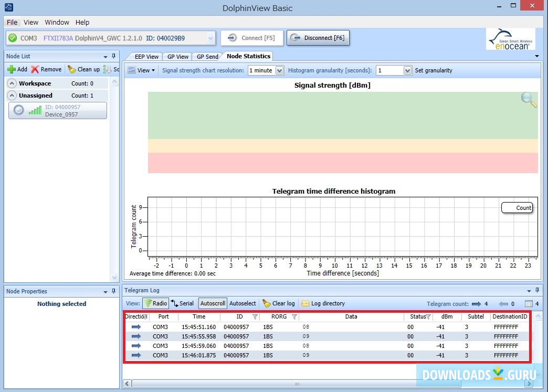The height and width of the screenshot is (392, 548).
Task: Click the ID column filter icon
Action: 255,317
